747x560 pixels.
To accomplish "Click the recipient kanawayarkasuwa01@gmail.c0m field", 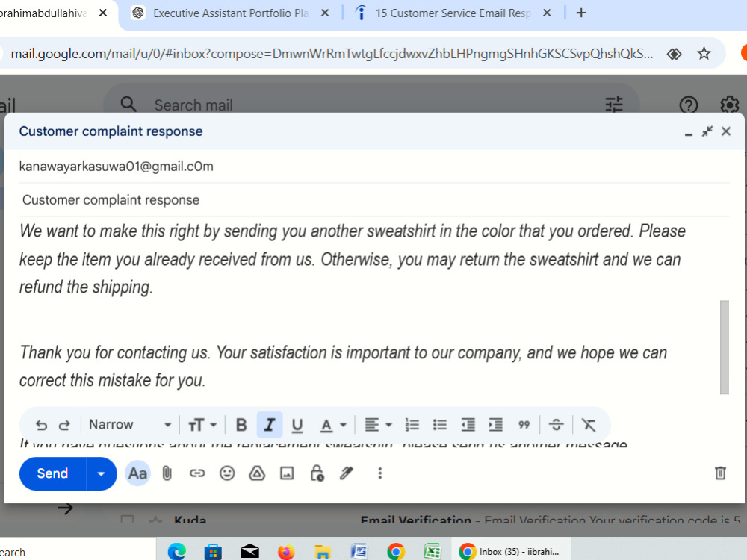I will click(374, 167).
